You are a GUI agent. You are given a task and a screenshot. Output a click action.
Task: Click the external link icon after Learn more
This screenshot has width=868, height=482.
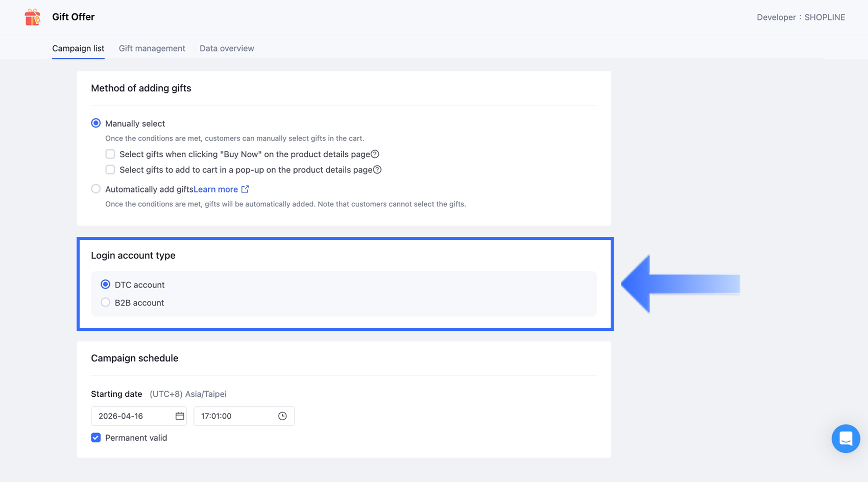[245, 189]
